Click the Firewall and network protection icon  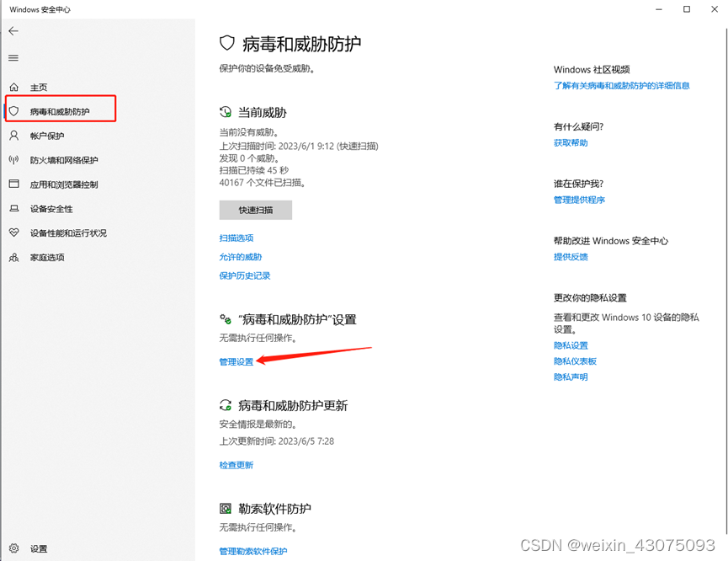13,160
